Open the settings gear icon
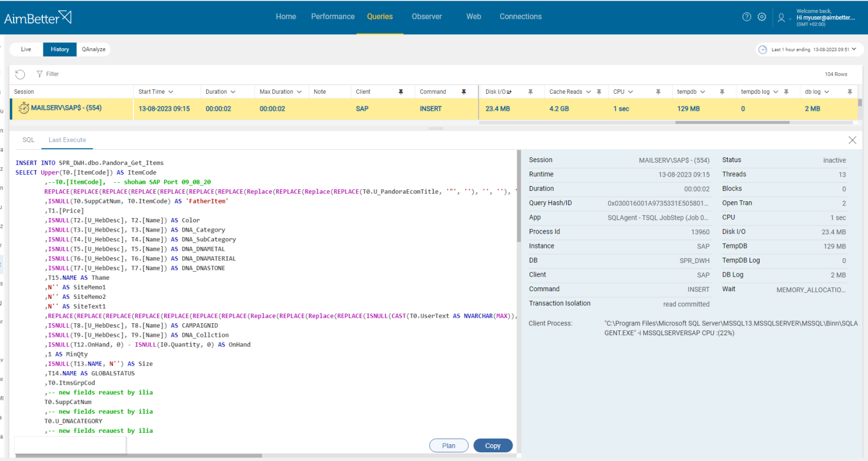 pyautogui.click(x=762, y=17)
